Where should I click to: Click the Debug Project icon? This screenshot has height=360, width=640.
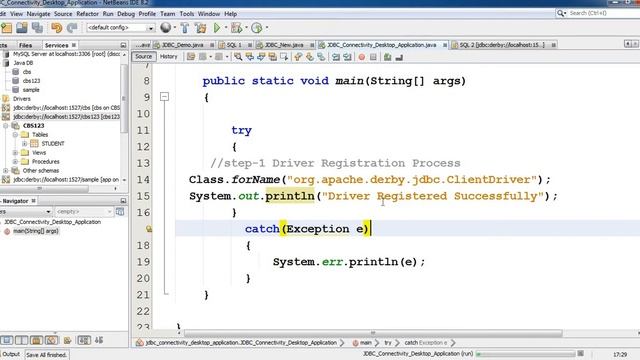click(236, 28)
